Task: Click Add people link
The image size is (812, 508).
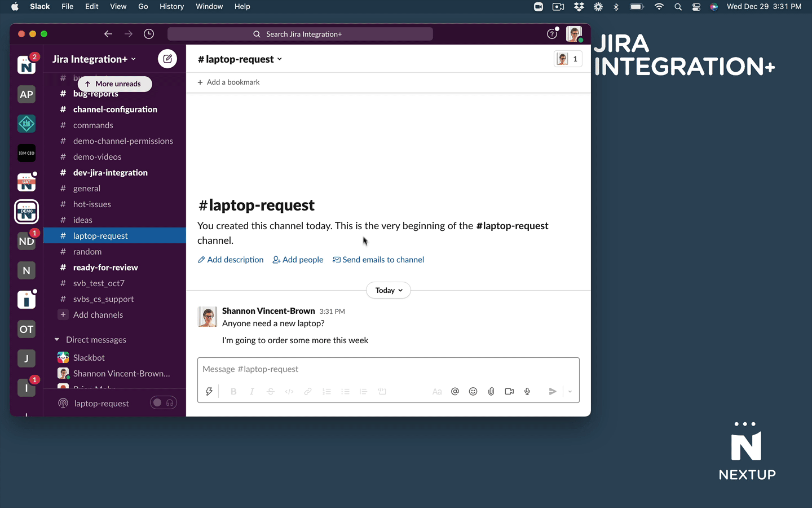Action: [298, 260]
